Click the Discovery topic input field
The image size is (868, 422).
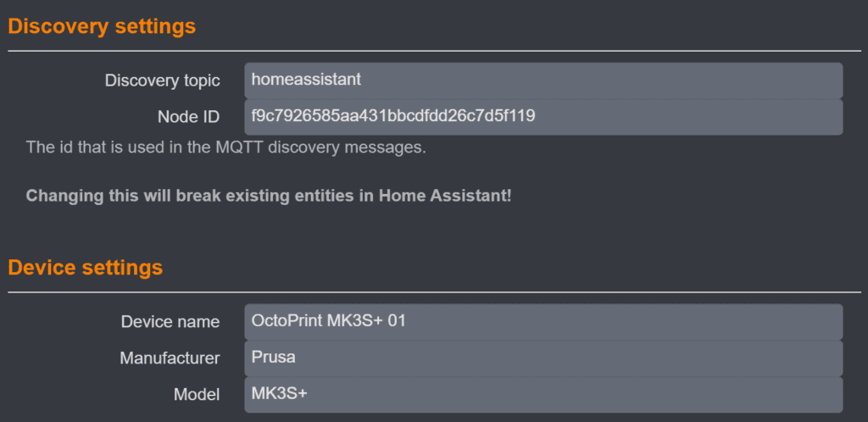coord(543,81)
